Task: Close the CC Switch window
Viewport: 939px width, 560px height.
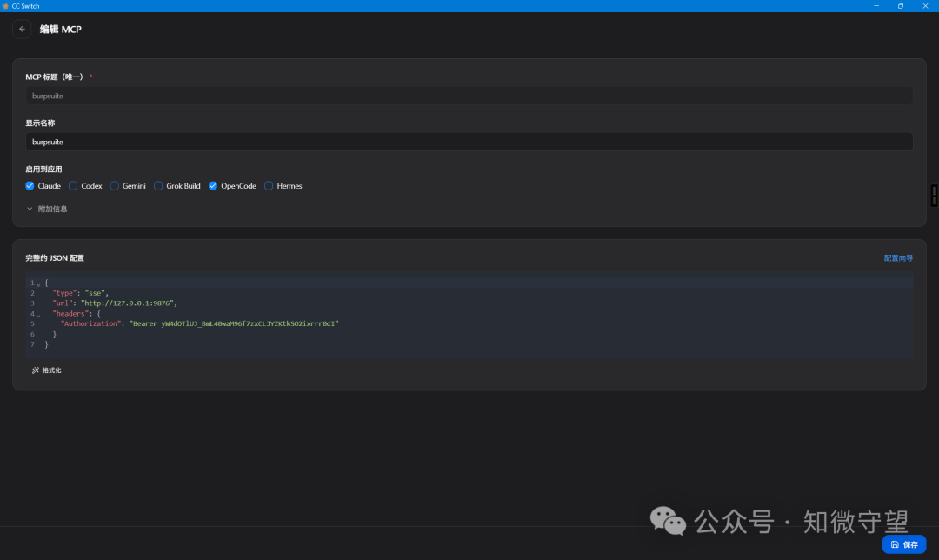Action: pyautogui.click(x=925, y=6)
